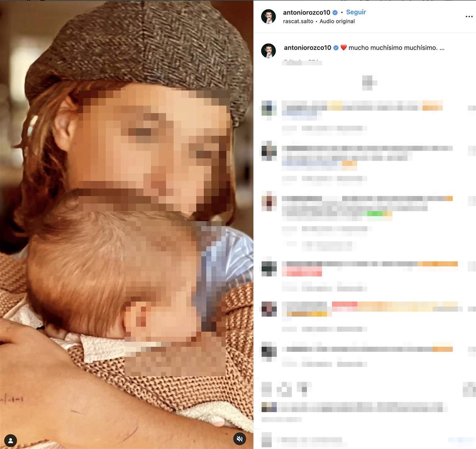Click the Seguir follow link
Image resolution: width=476 pixels, height=449 pixels.
tap(356, 12)
